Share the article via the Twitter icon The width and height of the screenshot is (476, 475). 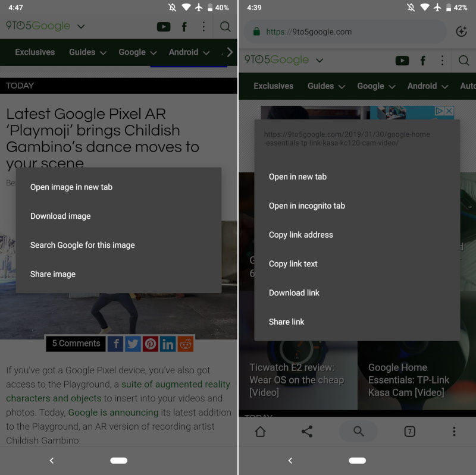click(133, 344)
